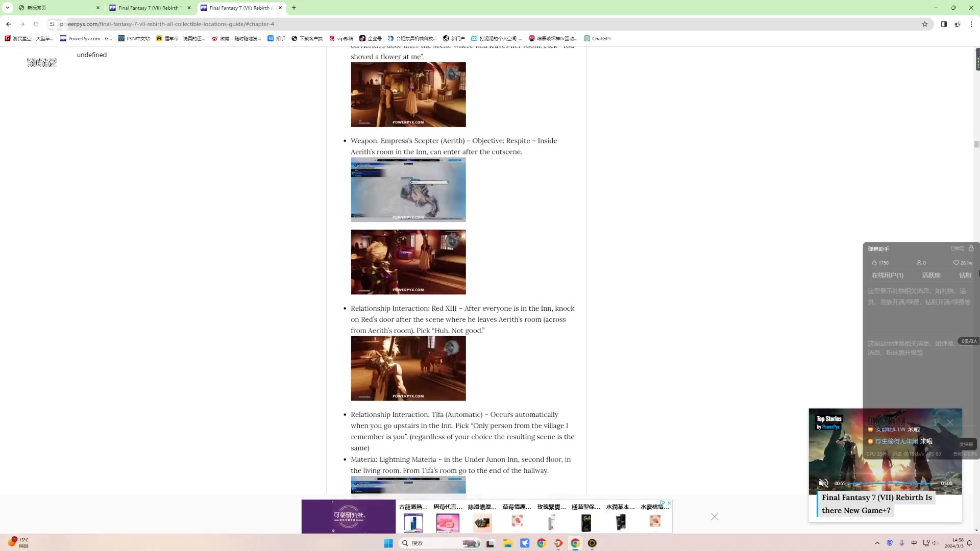Open Task View on the taskbar
The width and height of the screenshot is (980, 551).
(490, 543)
